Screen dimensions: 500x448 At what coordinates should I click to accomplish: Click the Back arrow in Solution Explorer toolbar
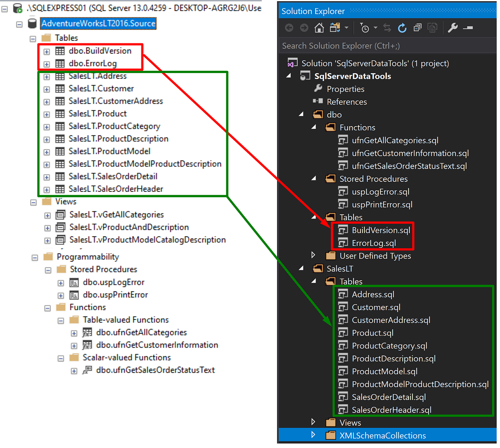coord(289,28)
